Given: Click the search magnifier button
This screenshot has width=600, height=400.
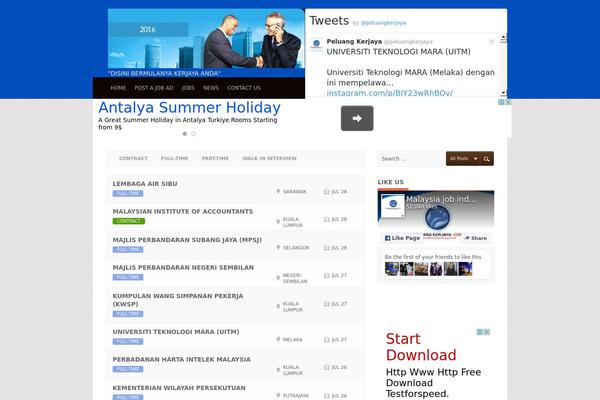Looking at the screenshot, I should tap(486, 158).
